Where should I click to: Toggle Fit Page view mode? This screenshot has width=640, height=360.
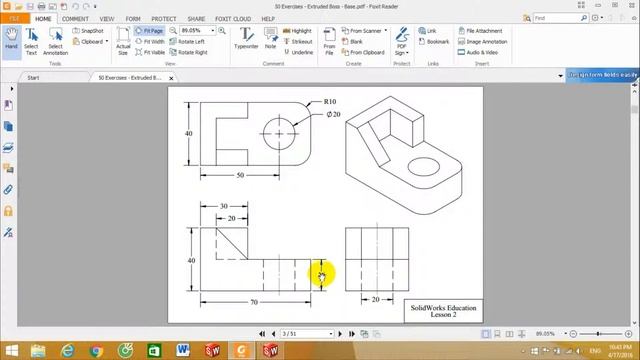pyautogui.click(x=149, y=31)
